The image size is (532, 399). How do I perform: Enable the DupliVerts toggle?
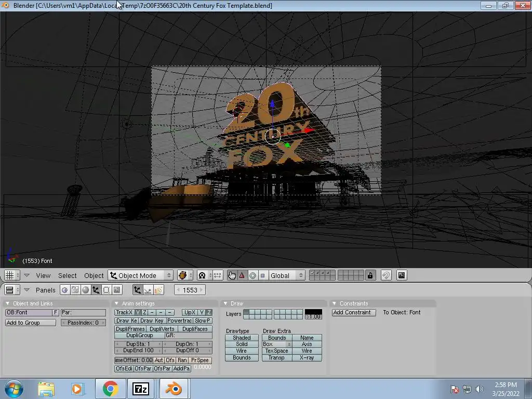162,329
